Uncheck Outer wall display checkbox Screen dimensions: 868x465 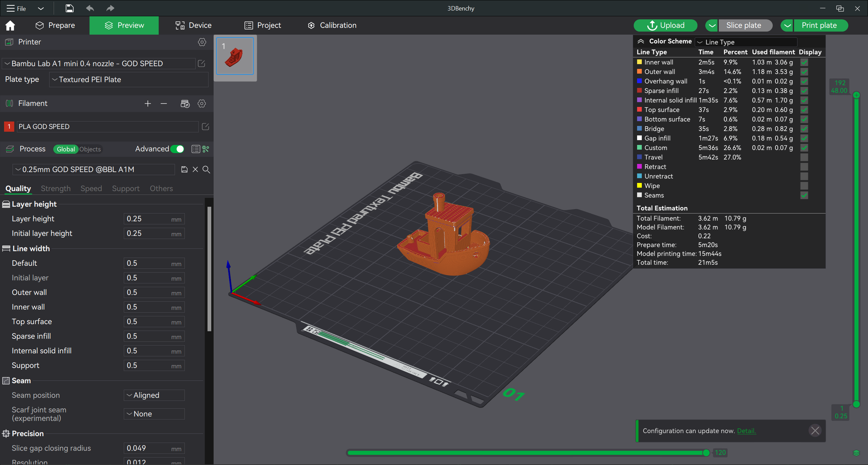(x=804, y=72)
